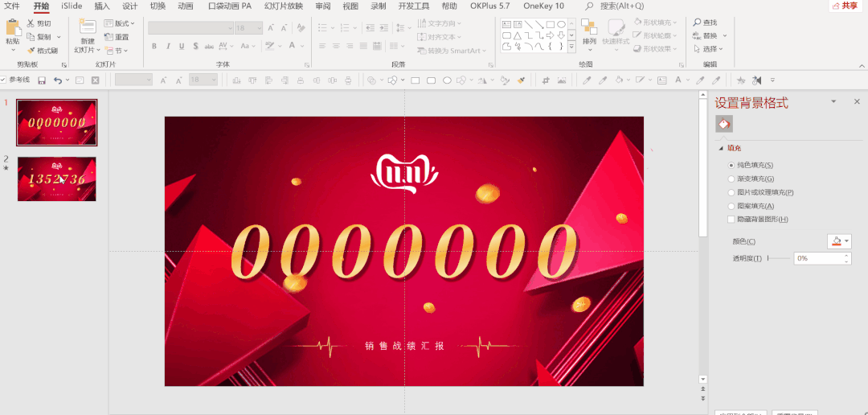Select the triangle shape in shapes gallery
The height and width of the screenshot is (415, 868).
click(517, 35)
